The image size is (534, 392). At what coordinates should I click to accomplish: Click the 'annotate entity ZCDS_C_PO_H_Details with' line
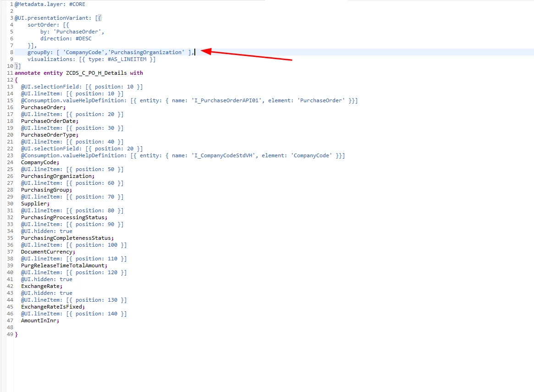point(79,73)
